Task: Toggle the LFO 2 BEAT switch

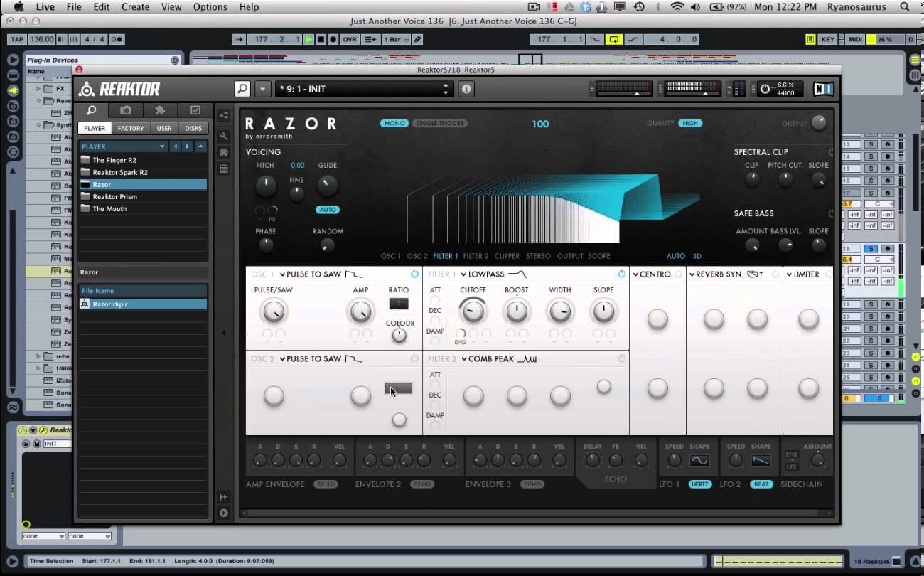Action: pyautogui.click(x=761, y=484)
